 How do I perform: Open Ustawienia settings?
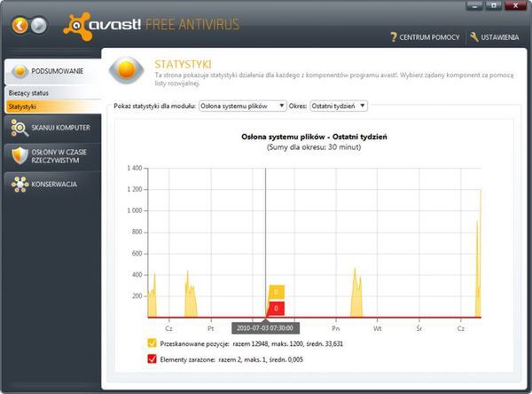(x=495, y=37)
